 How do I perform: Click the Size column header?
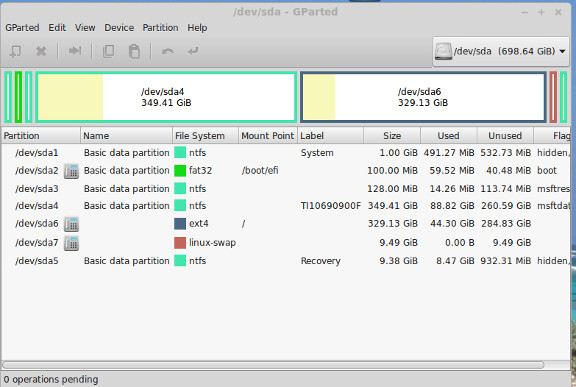(392, 136)
